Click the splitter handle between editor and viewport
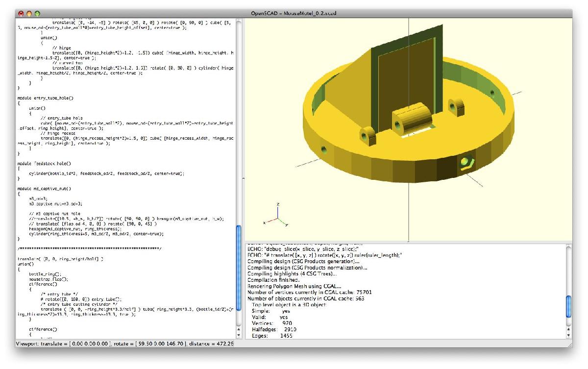 (x=243, y=179)
